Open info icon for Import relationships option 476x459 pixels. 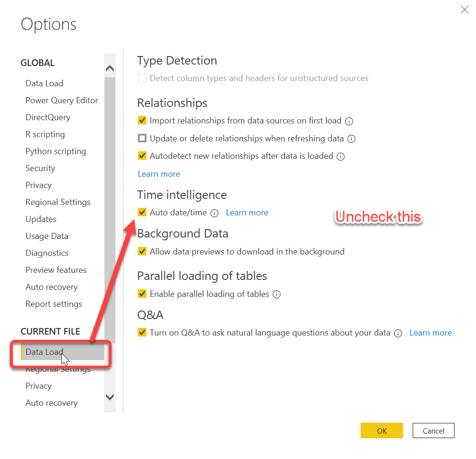click(349, 121)
